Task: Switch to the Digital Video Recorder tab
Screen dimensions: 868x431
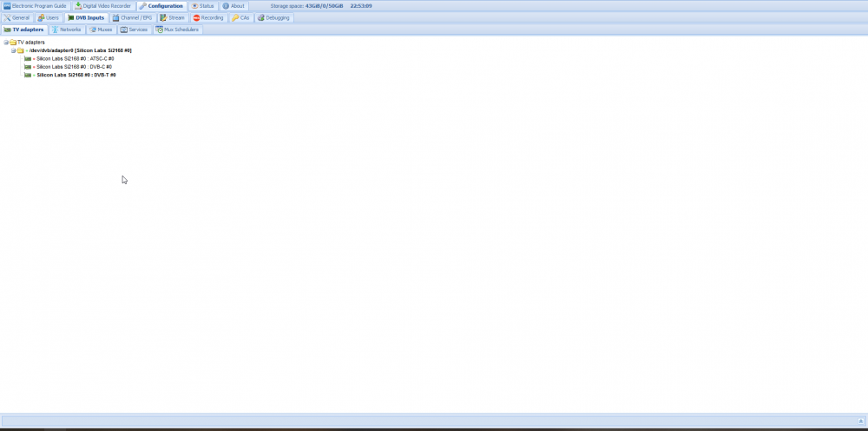Action: click(x=103, y=6)
